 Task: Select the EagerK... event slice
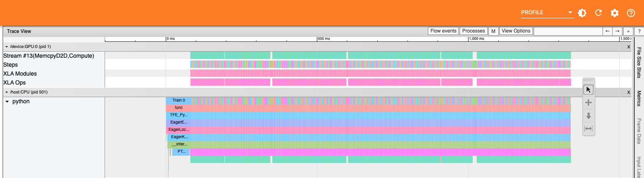[x=180, y=137]
